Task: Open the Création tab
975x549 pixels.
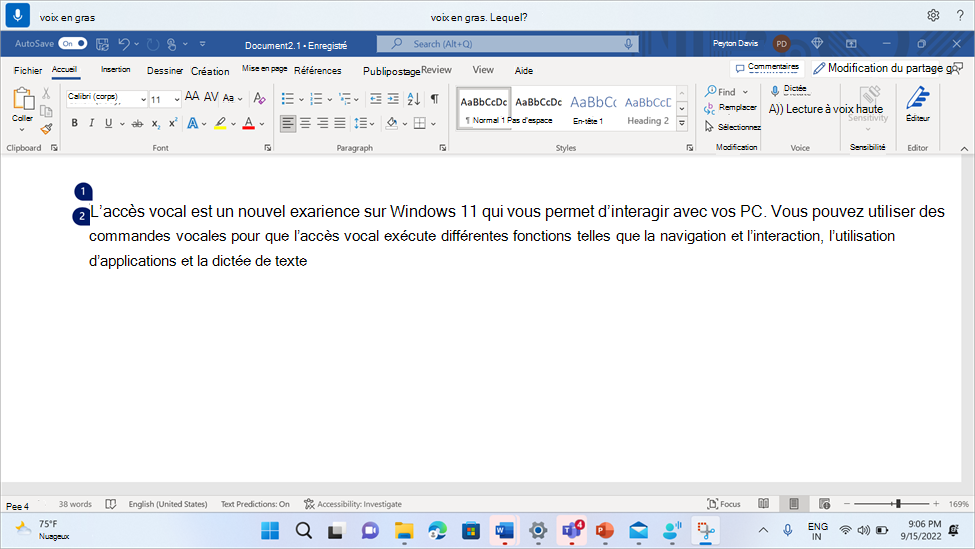Action: click(x=210, y=71)
